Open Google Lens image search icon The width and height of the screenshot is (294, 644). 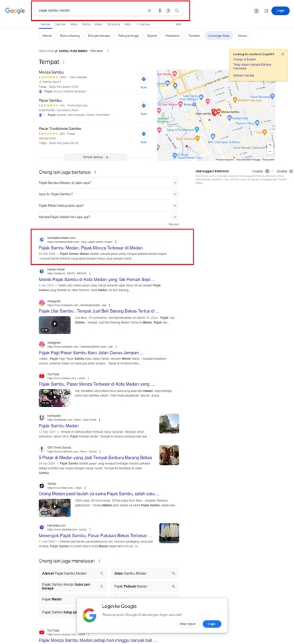click(168, 11)
